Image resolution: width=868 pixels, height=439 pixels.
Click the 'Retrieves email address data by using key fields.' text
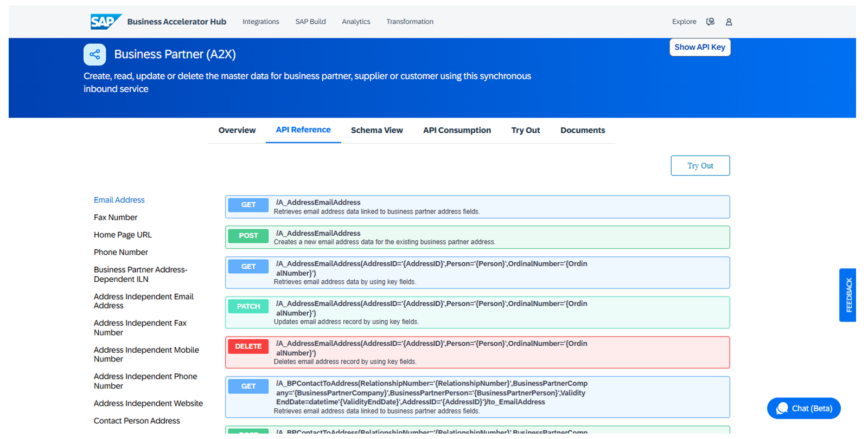pyautogui.click(x=345, y=282)
